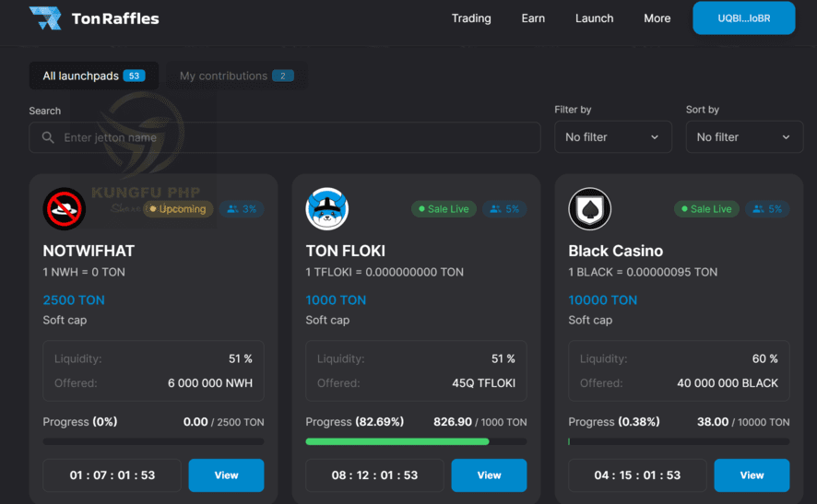The height and width of the screenshot is (504, 817).
Task: Click the 38.00 / 10000 TON raised amount
Action: [x=743, y=422]
